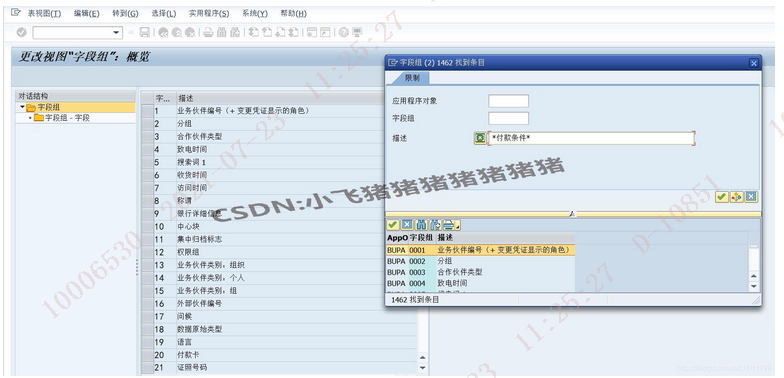Viewport: 784px width, 378px height.
Task: Click the Exit up-arrow icon in toolbar
Action: [x=176, y=32]
